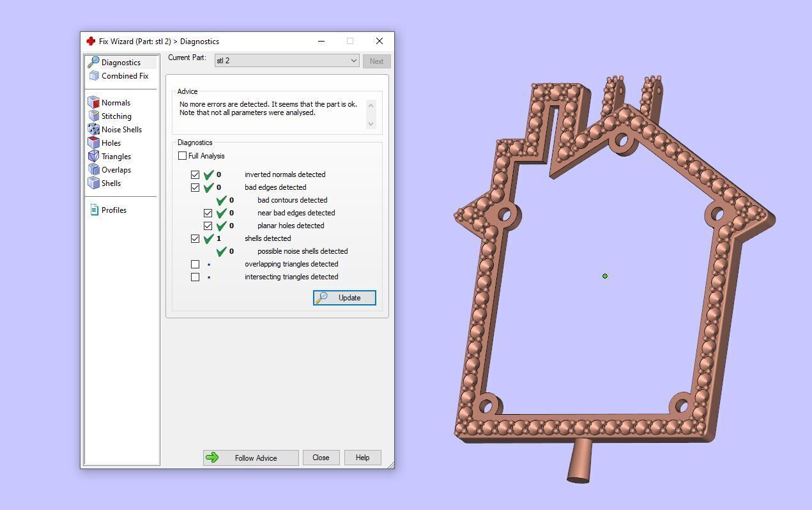Viewport: 812px width, 510px height.
Task: Switch to Normals page label
Action: point(116,103)
